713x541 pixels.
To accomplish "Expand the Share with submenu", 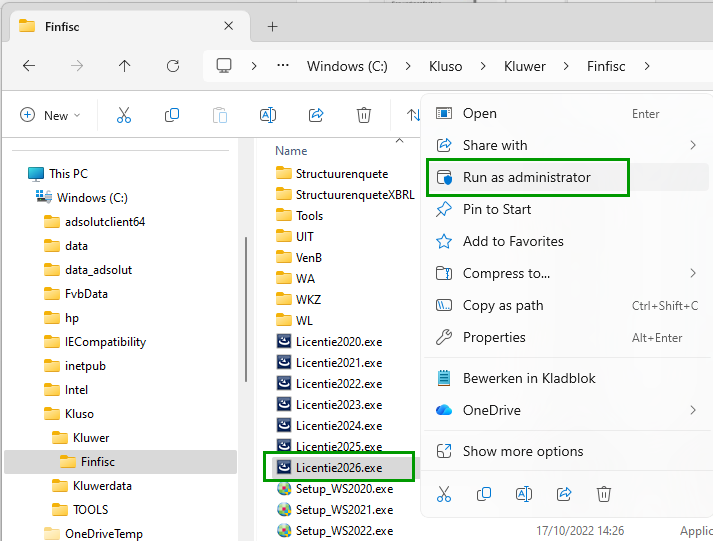I will (692, 145).
